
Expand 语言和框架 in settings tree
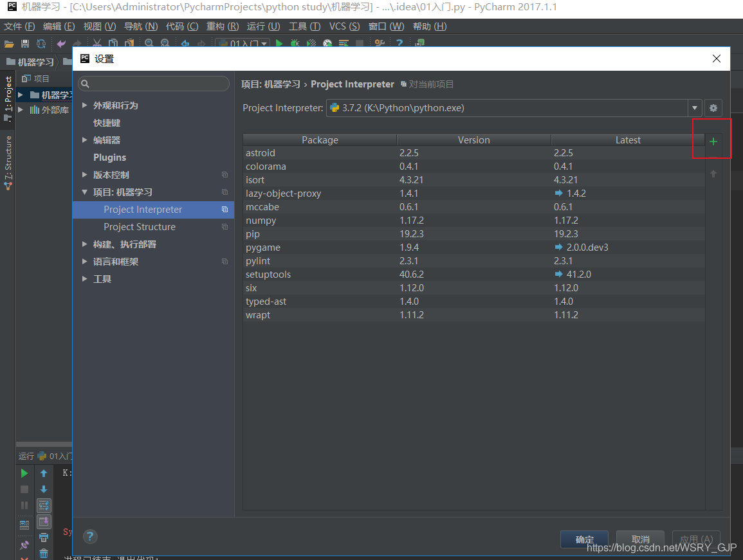(x=84, y=262)
